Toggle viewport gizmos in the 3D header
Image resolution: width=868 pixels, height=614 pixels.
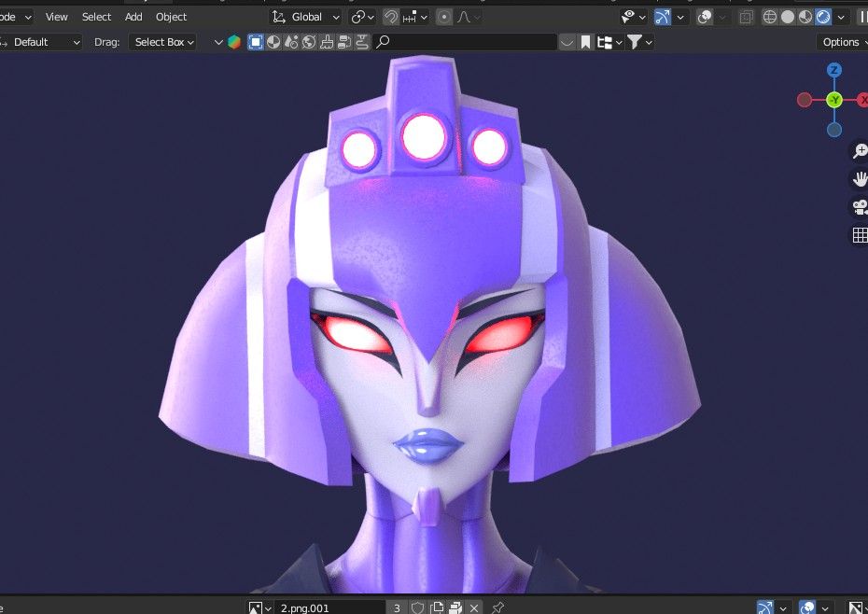coord(663,17)
